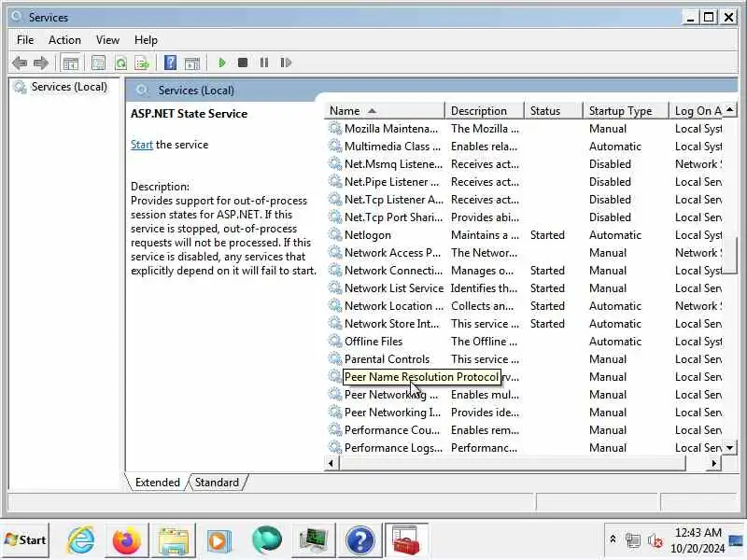
Task: Click the Restart Service icon
Action: coord(286,63)
